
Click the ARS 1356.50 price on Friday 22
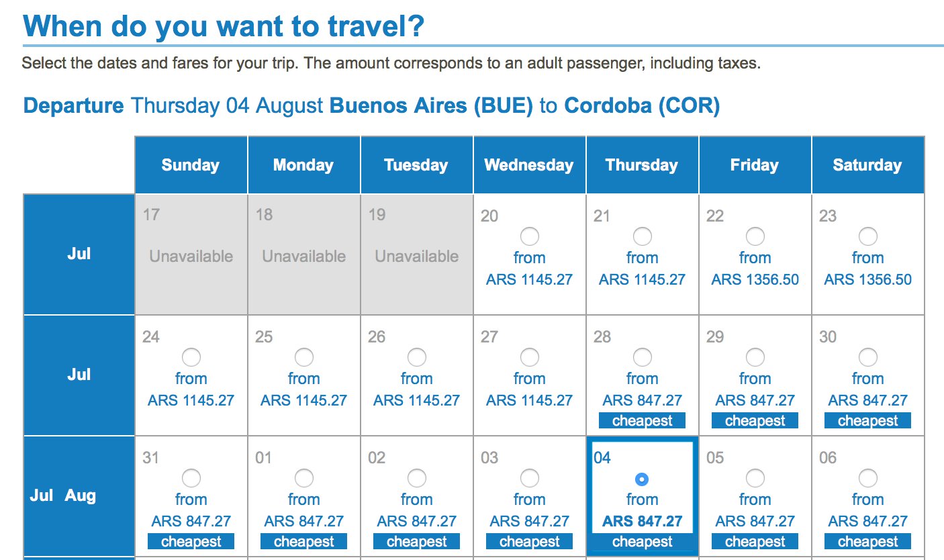(x=755, y=279)
